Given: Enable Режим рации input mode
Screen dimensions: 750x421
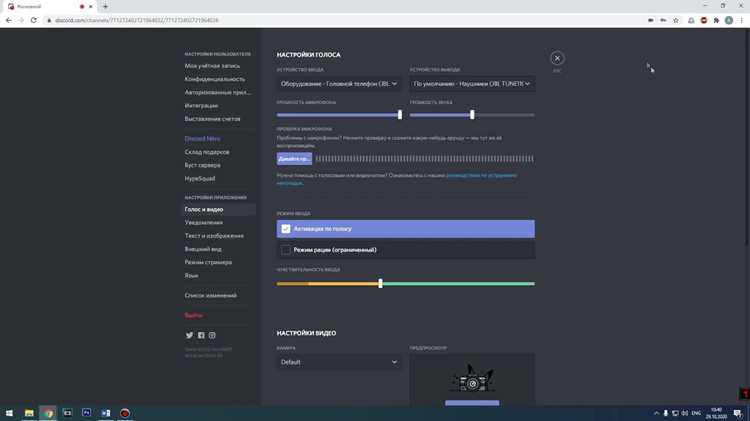Looking at the screenshot, I should [406, 250].
